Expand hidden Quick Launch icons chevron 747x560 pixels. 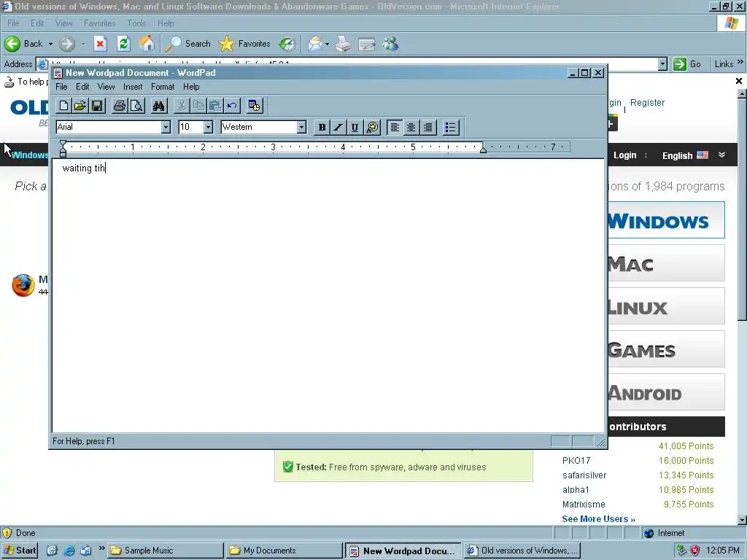pyautogui.click(x=101, y=548)
